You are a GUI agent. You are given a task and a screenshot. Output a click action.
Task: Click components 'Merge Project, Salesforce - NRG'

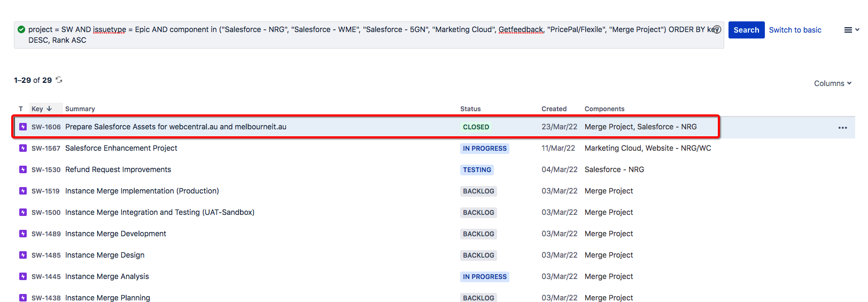[x=641, y=127]
